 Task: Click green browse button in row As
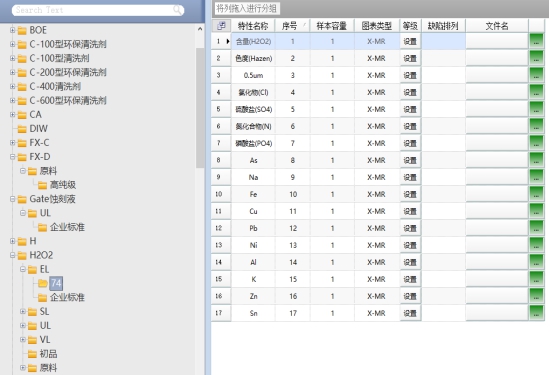tap(536, 160)
